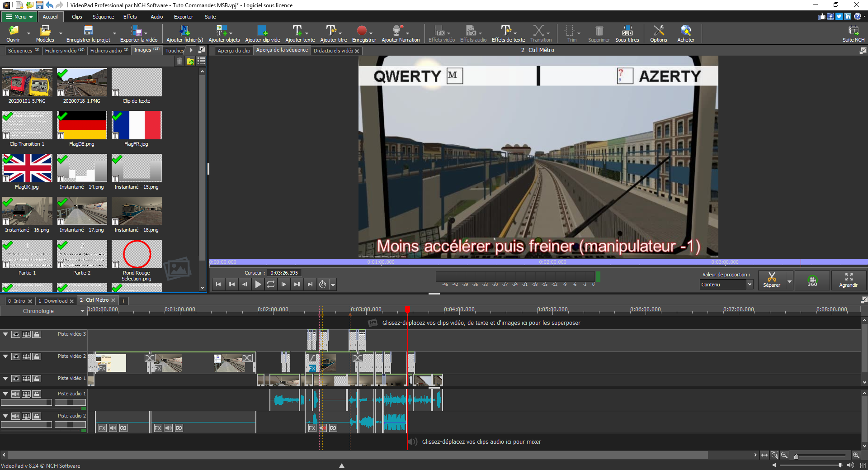Screen dimensions: 868x470
Task: Open the Fichiers audio bin tab
Action: coord(108,51)
